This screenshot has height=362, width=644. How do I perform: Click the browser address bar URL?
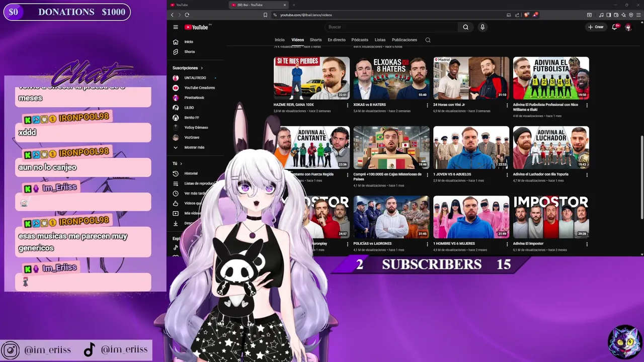[x=306, y=15]
